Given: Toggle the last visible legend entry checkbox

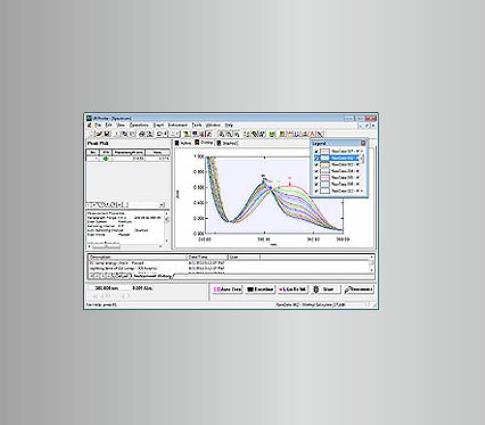Looking at the screenshot, I should tap(316, 191).
